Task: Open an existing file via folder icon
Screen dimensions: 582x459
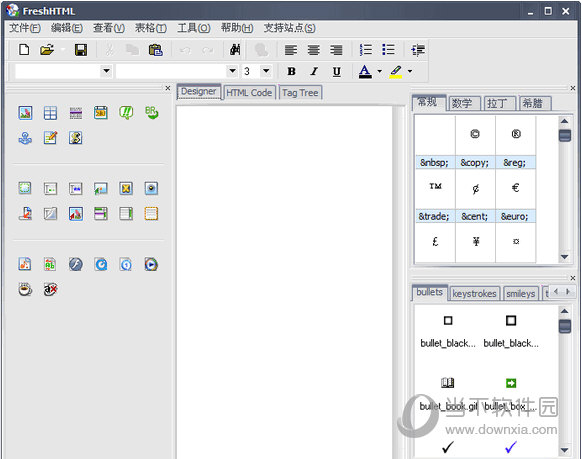Action: (47, 50)
